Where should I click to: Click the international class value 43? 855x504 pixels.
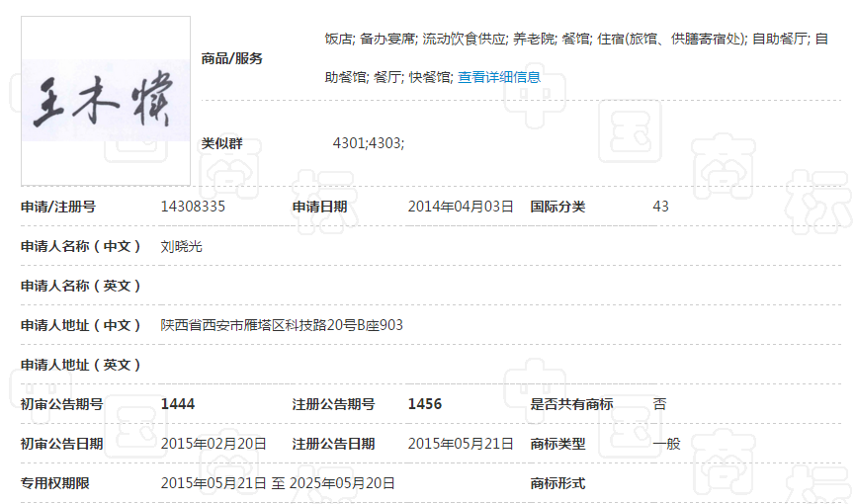(x=660, y=207)
